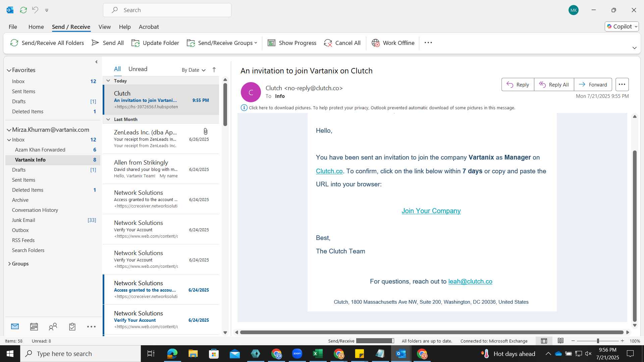Toggle Work Offline mode
Viewport: 644px width, 362px height.
click(x=393, y=43)
